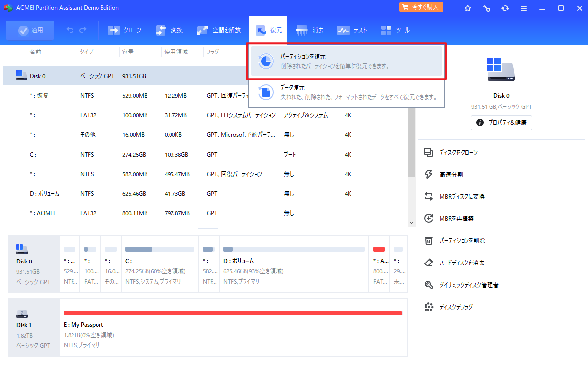Click the rebuild MBR icon
The height and width of the screenshot is (368, 588).
(429, 218)
